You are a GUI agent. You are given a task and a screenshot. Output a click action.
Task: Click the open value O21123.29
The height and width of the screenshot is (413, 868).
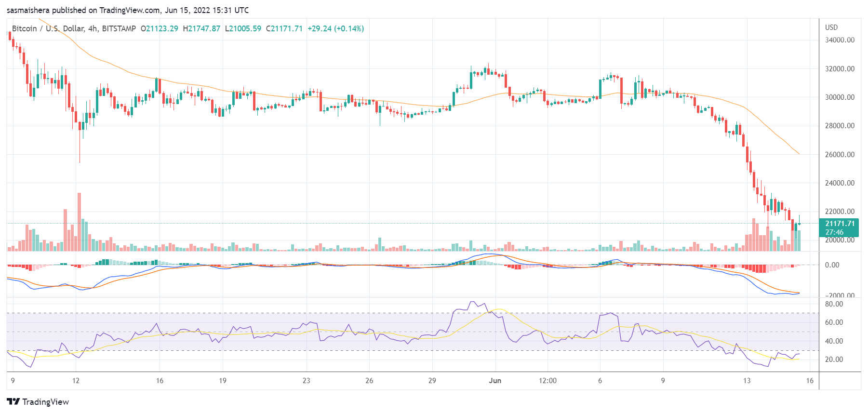coord(159,28)
